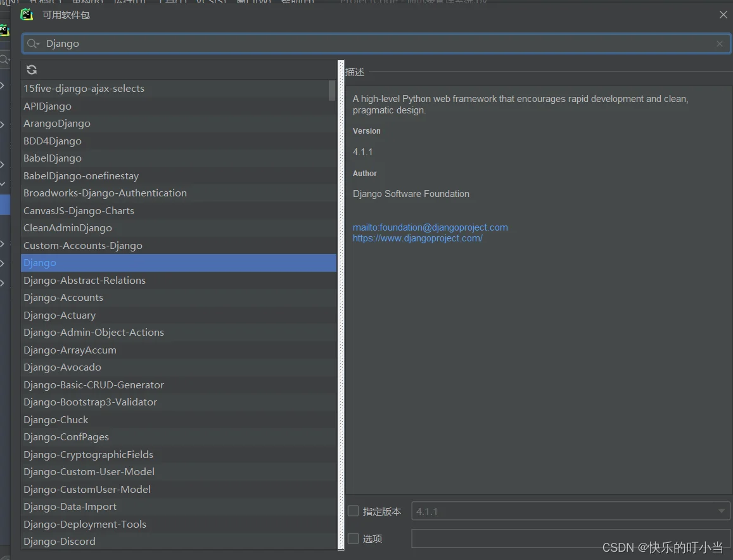Open the https://www.djangoproject.com/ link
Screen dimensions: 733x560
click(x=417, y=238)
